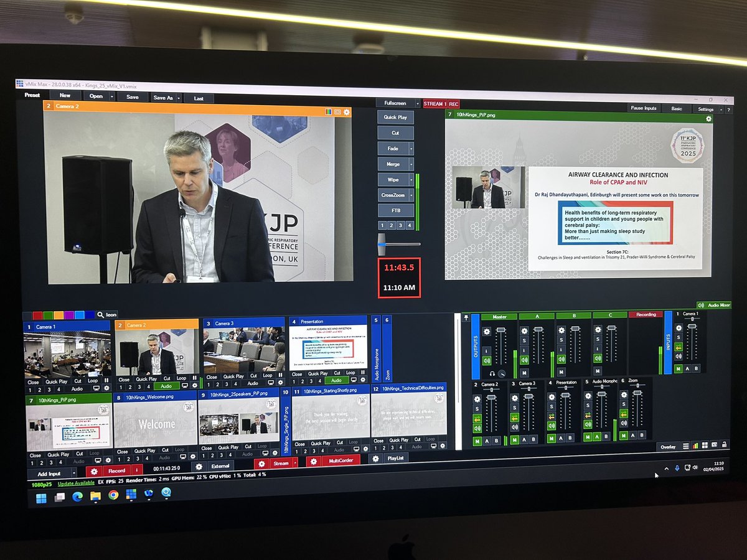Screen dimensions: 747x560
Task: Expand the Wipe transition dropdown arrow
Action: (411, 180)
